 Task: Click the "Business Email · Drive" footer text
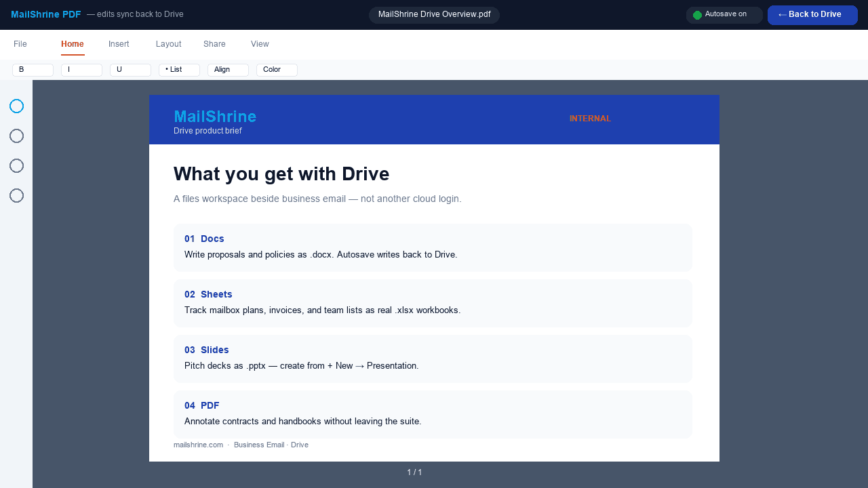(x=271, y=445)
